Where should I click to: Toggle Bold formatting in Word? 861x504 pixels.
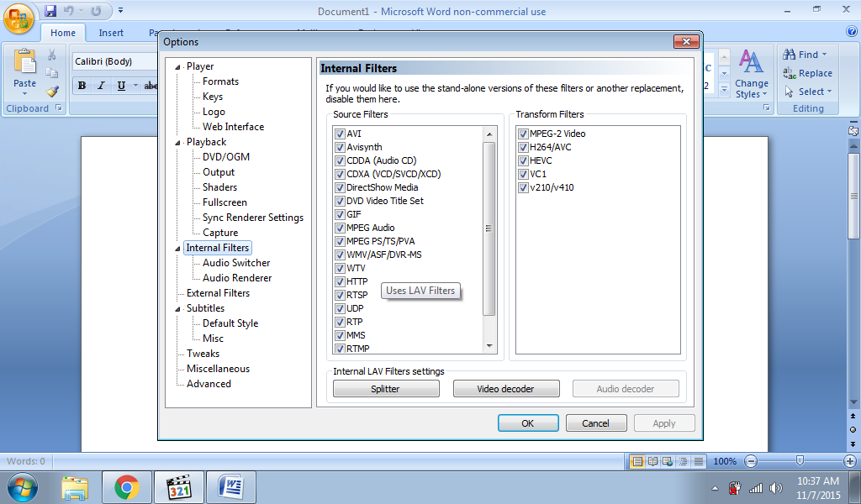pos(82,86)
